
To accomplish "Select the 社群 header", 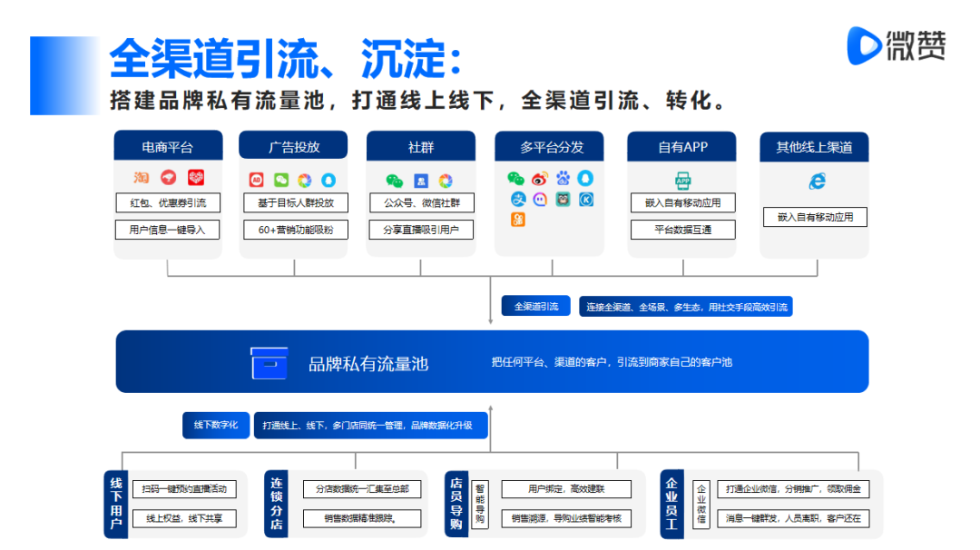I will coord(420,147).
